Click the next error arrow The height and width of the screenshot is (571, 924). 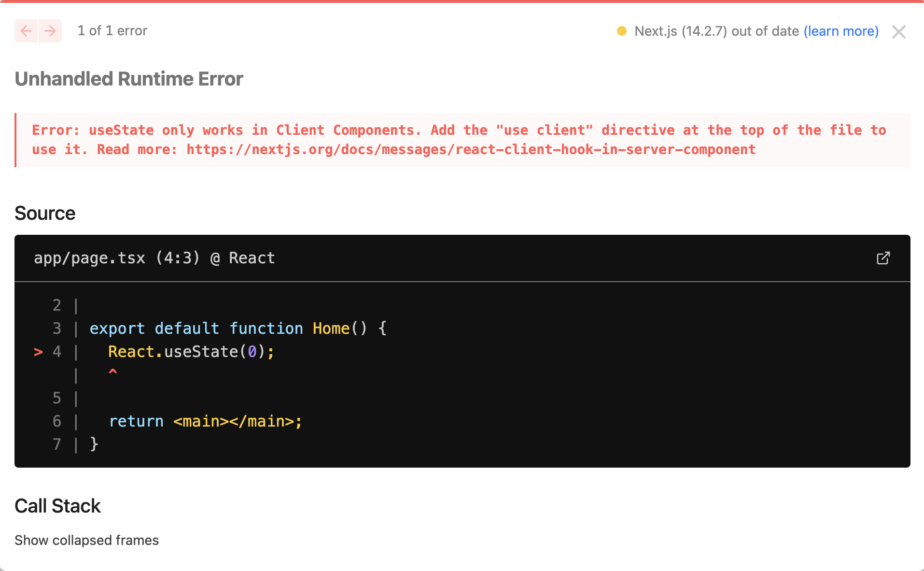pyautogui.click(x=50, y=31)
